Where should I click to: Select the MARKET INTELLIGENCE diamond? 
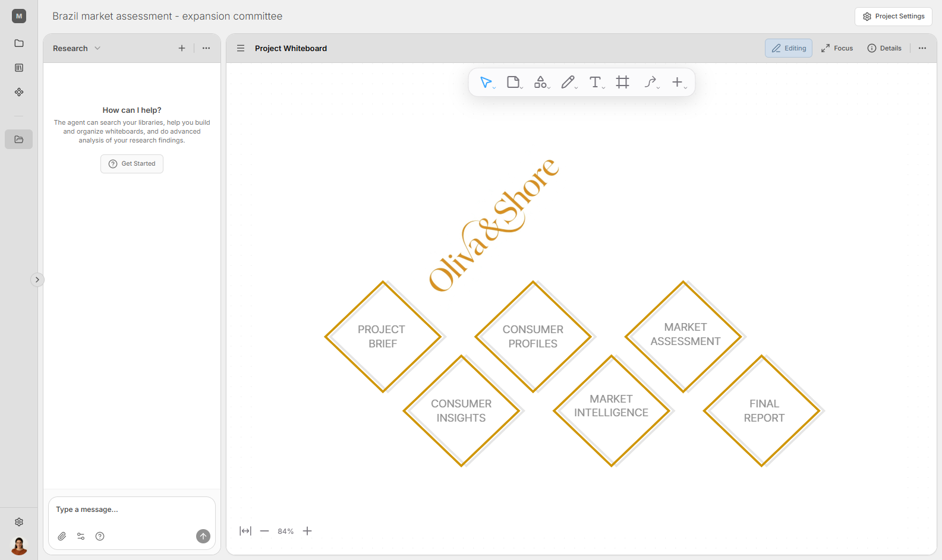[612, 411]
